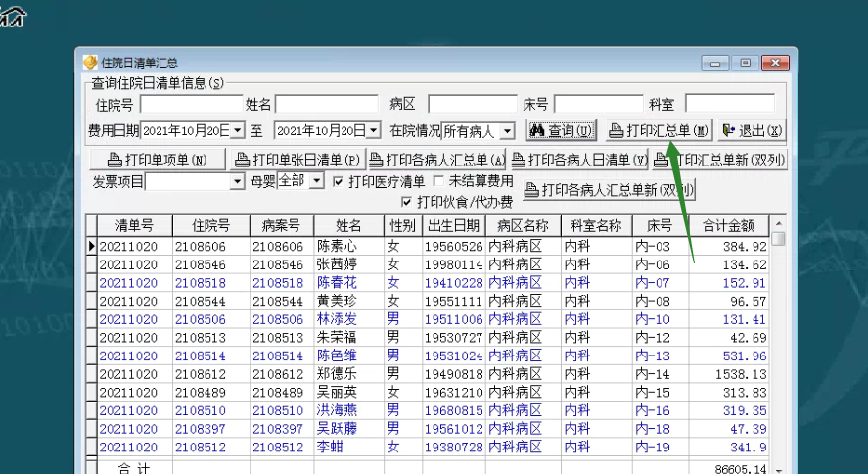Uncheck the 打印伙食/代办费 checkbox
Image resolution: width=868 pixels, height=474 pixels.
[x=407, y=202]
